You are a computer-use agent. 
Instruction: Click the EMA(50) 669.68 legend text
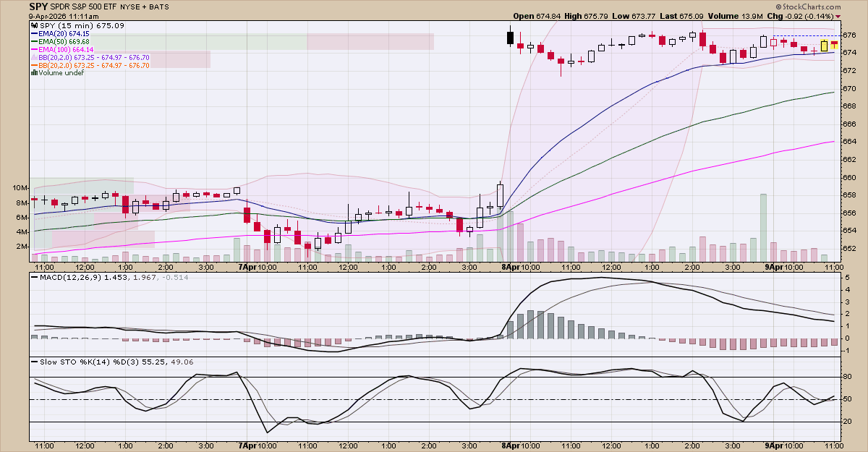tap(64, 42)
